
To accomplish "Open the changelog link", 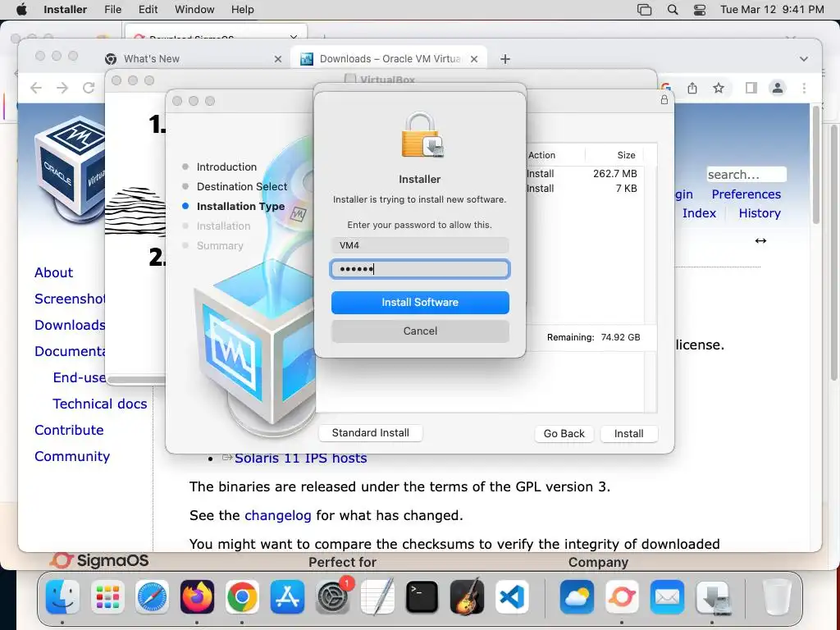I will [277, 515].
